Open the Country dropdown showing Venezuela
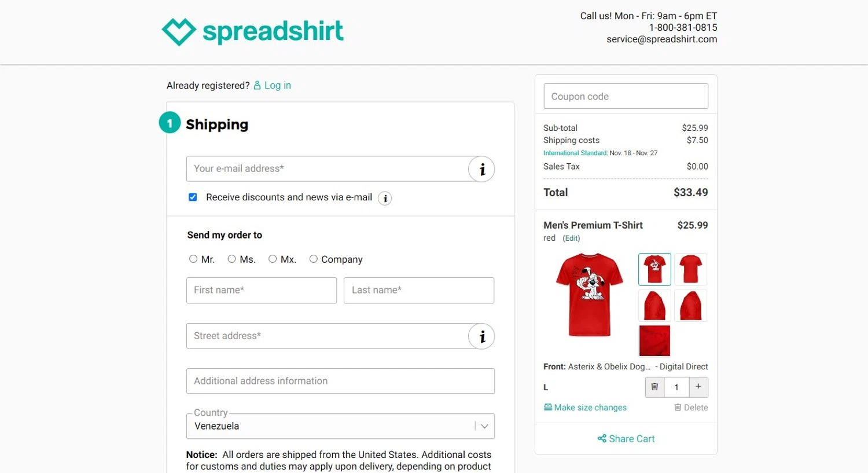The width and height of the screenshot is (868, 473). coord(340,426)
